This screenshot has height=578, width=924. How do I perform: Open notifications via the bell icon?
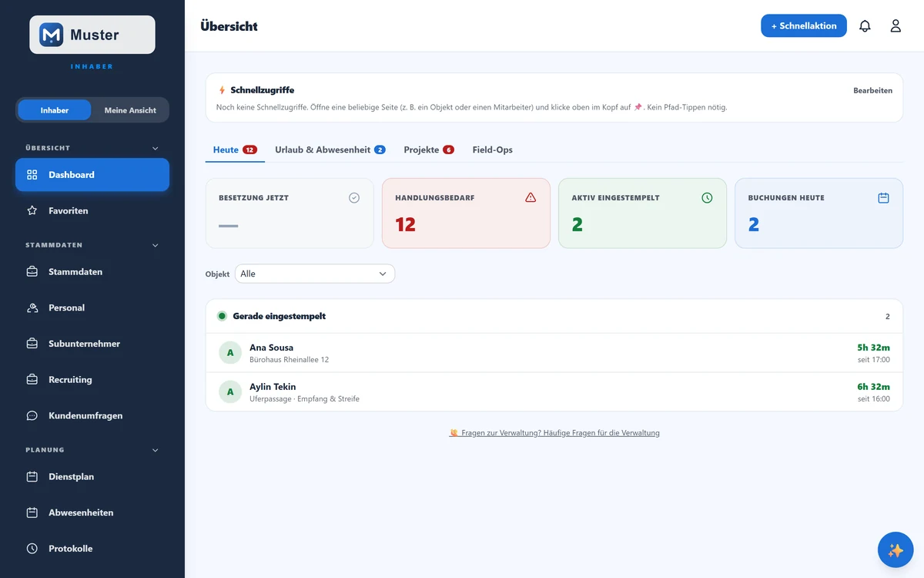(865, 25)
